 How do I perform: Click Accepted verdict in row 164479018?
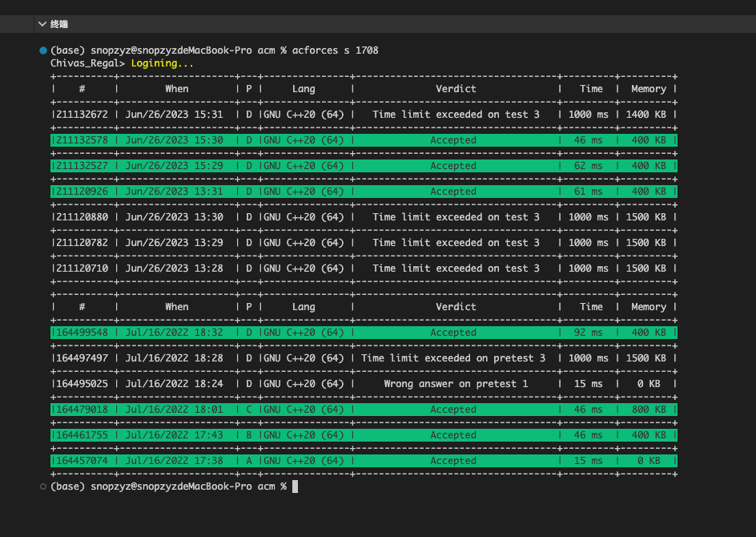pos(453,409)
